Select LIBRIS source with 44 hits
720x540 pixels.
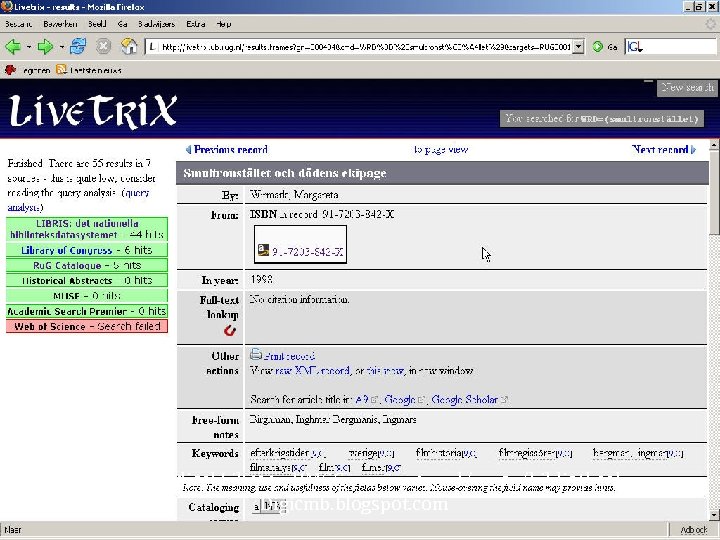87,229
